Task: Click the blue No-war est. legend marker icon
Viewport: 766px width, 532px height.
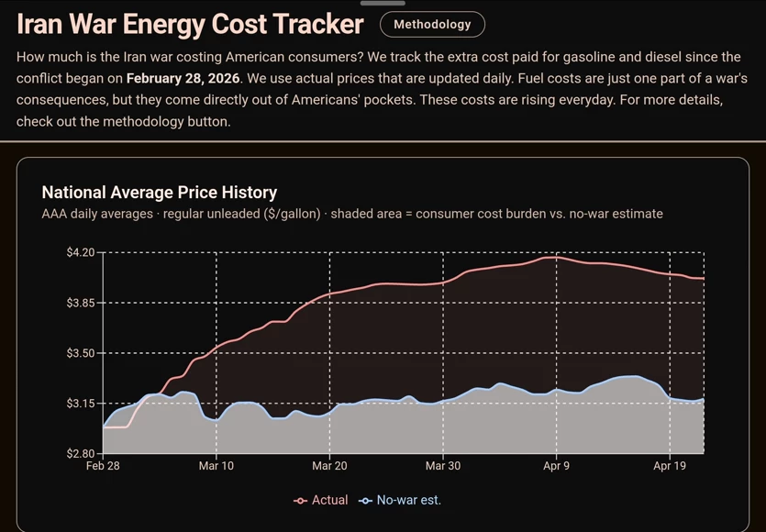Action: 365,501
